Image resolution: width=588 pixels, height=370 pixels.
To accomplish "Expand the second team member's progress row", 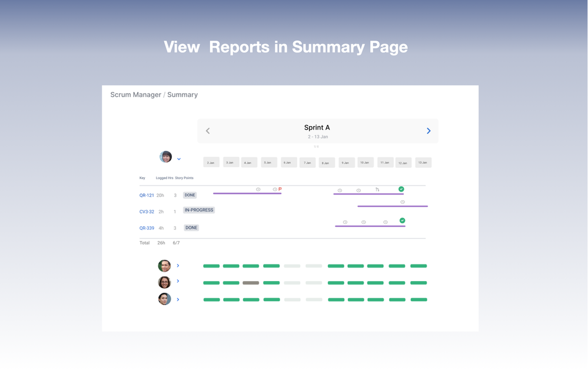I will [178, 282].
